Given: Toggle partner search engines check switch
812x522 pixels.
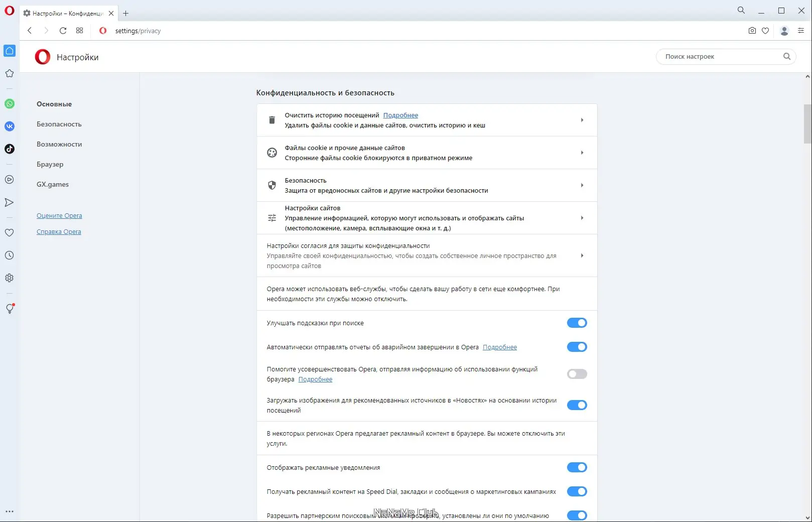Looking at the screenshot, I should pos(577,515).
